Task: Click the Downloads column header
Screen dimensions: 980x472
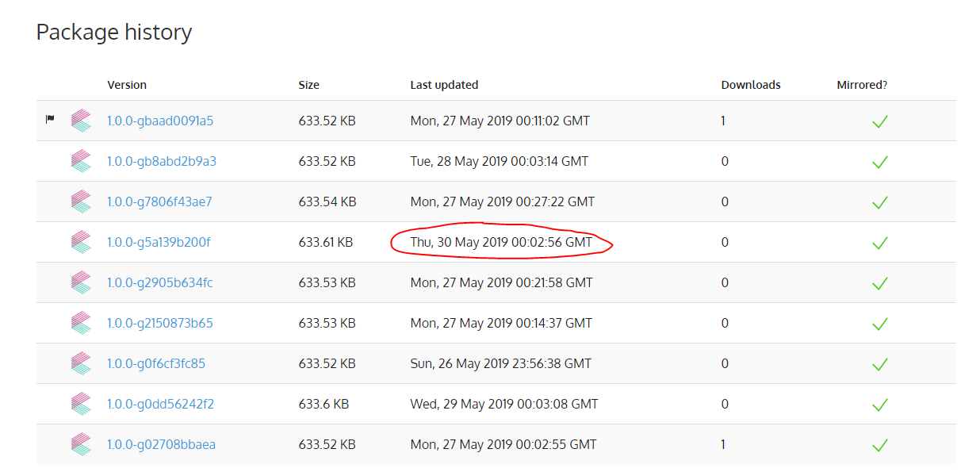Action: tap(751, 85)
